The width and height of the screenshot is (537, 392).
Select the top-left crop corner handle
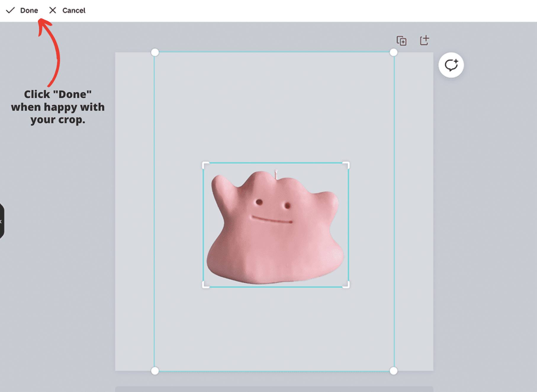[x=205, y=165]
